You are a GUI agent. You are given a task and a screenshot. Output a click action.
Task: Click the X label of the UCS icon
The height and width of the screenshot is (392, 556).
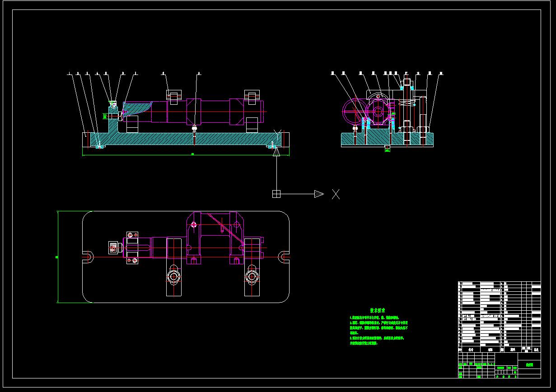point(336,194)
